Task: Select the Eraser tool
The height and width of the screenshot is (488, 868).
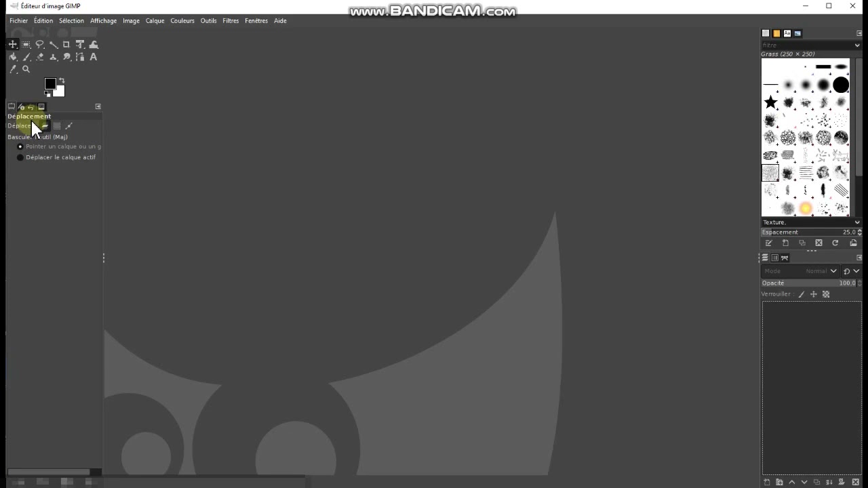Action: [39, 57]
